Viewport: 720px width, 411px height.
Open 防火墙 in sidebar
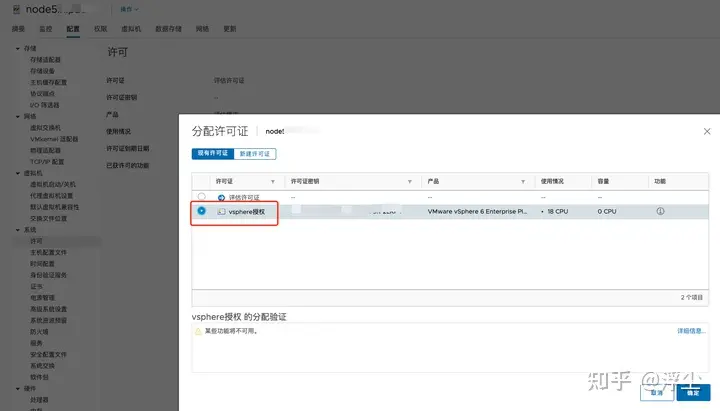[x=39, y=332]
